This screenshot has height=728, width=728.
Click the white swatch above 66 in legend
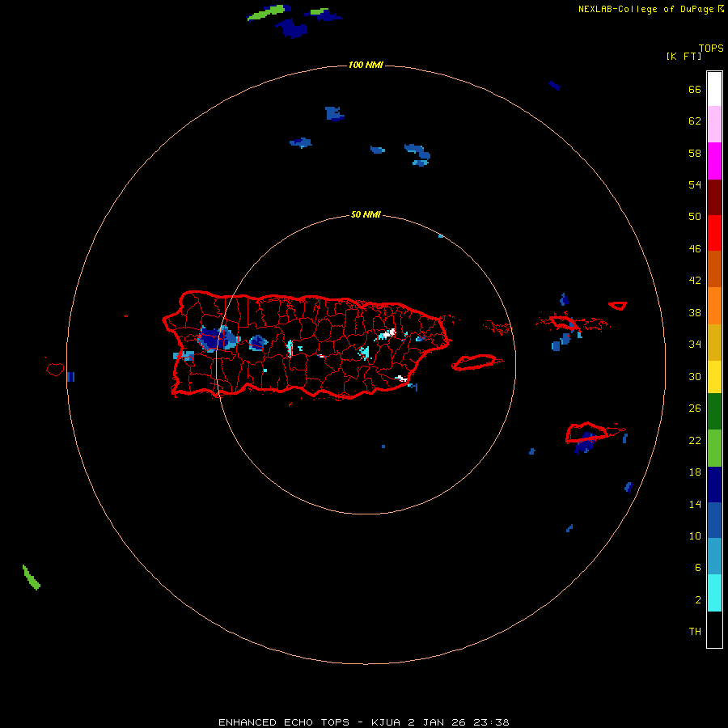click(714, 89)
